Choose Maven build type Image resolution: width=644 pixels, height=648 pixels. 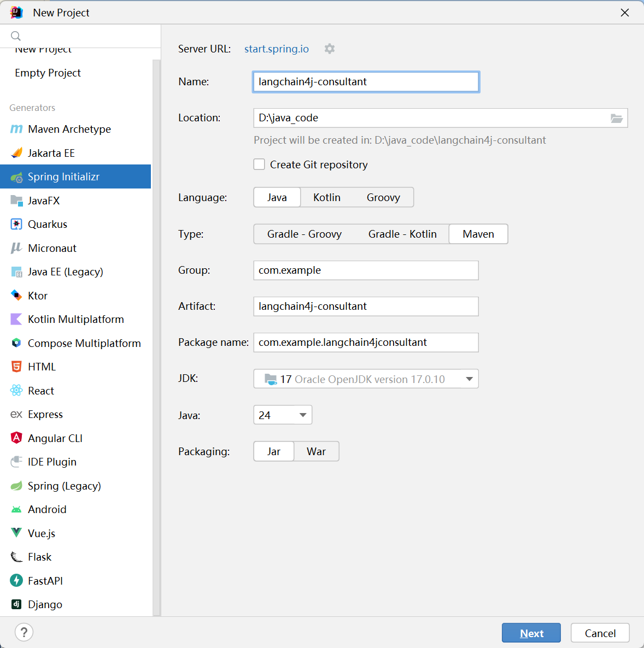click(x=478, y=234)
